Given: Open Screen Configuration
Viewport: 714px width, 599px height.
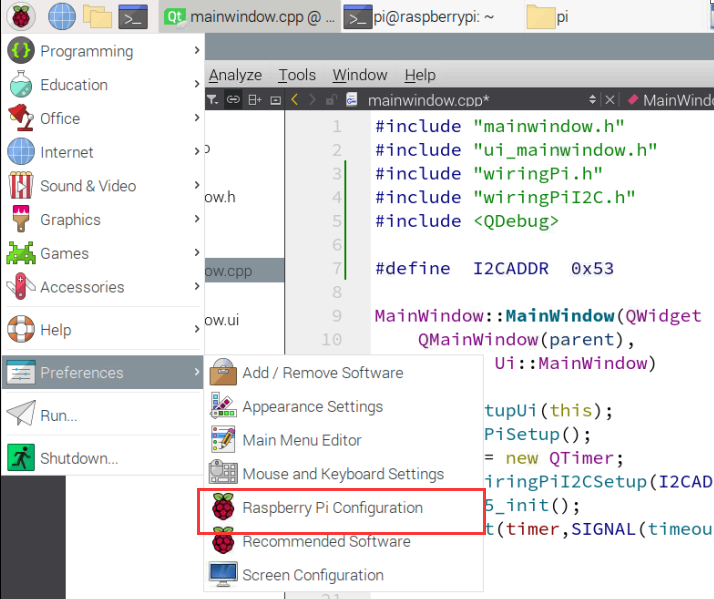Looking at the screenshot, I should click(x=344, y=575).
